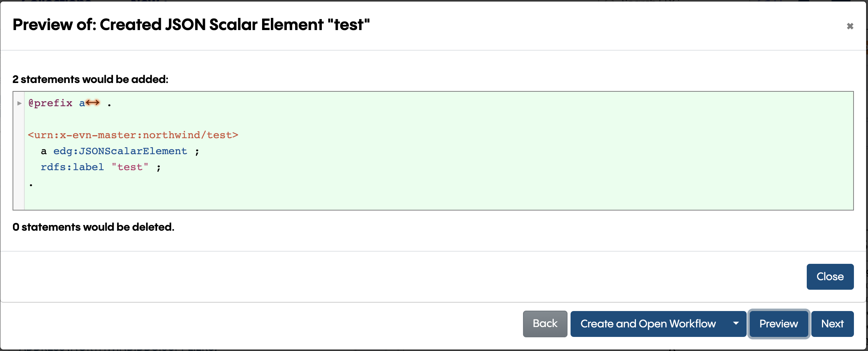Click the "test" string literal
Image resolution: width=868 pixels, height=351 pixels.
point(130,167)
